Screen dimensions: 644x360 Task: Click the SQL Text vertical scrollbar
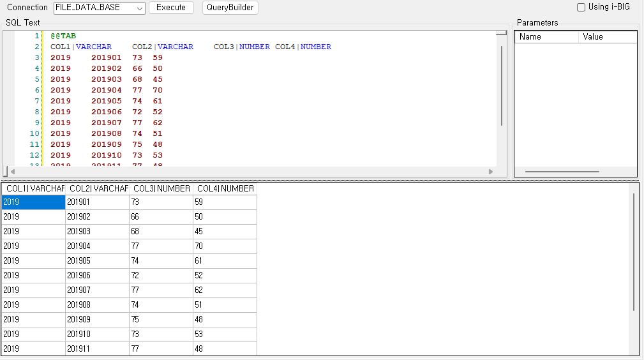point(502,86)
